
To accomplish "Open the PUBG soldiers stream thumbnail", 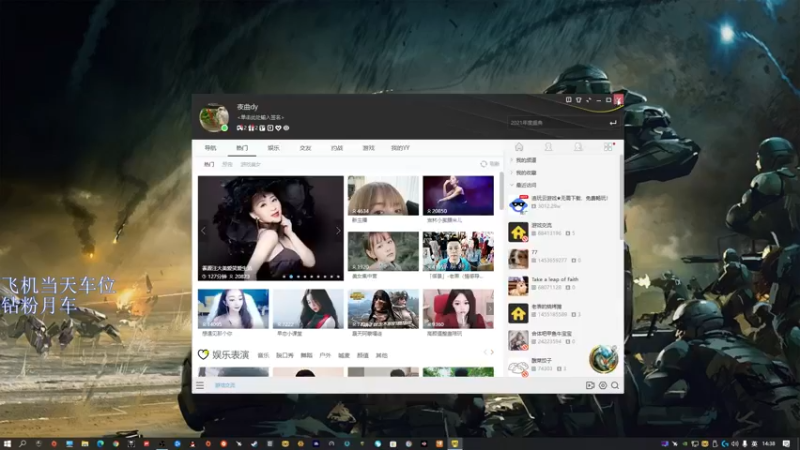I will coord(383,309).
